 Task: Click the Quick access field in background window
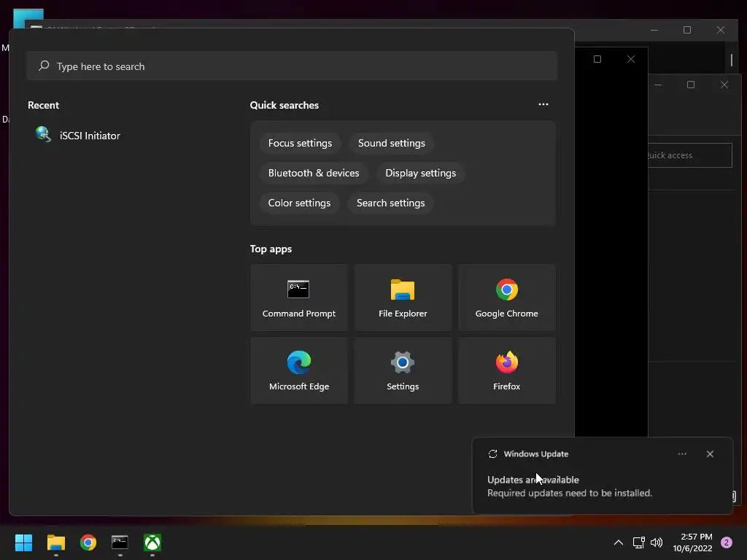[690, 155]
